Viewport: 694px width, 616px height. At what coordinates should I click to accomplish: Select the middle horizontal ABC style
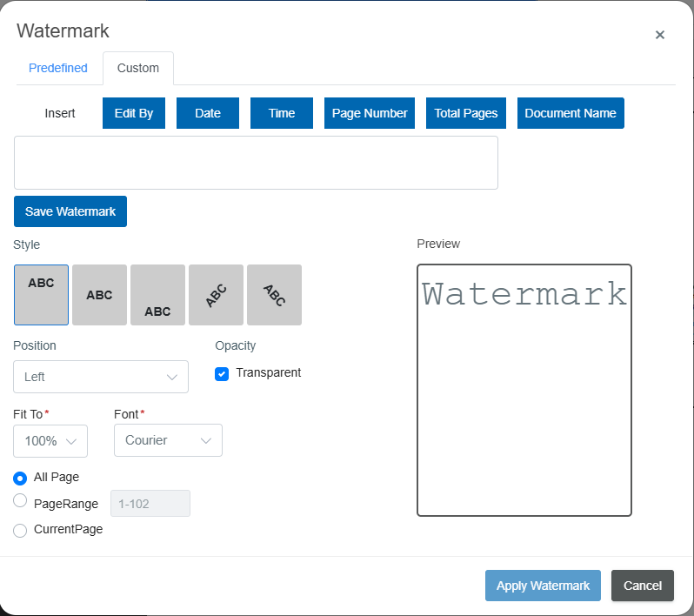(100, 295)
